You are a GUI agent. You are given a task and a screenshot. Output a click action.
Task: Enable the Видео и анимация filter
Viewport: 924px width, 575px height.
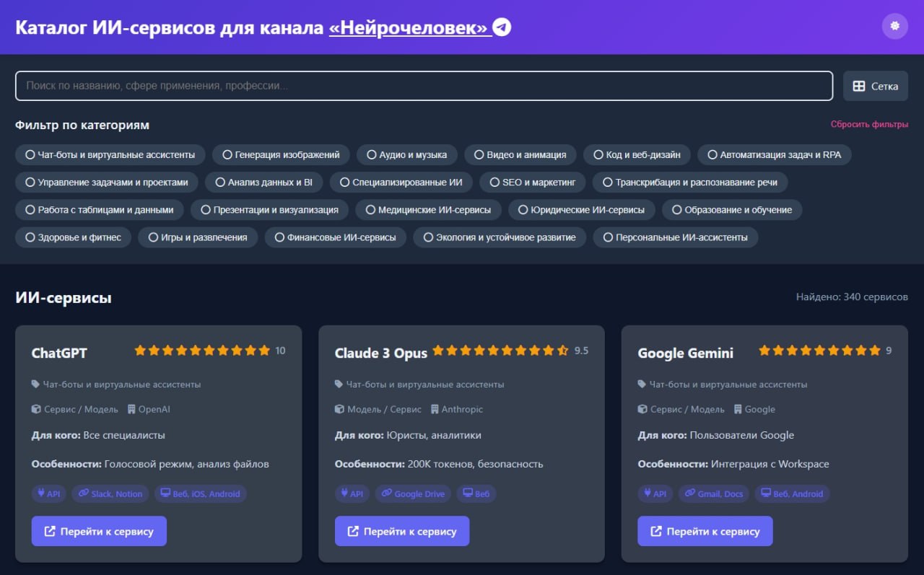(x=520, y=154)
